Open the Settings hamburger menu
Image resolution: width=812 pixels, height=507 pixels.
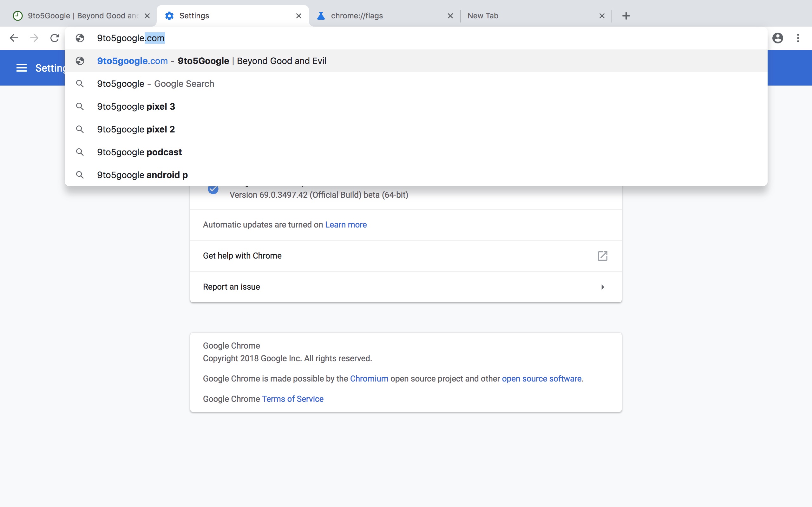(22, 68)
